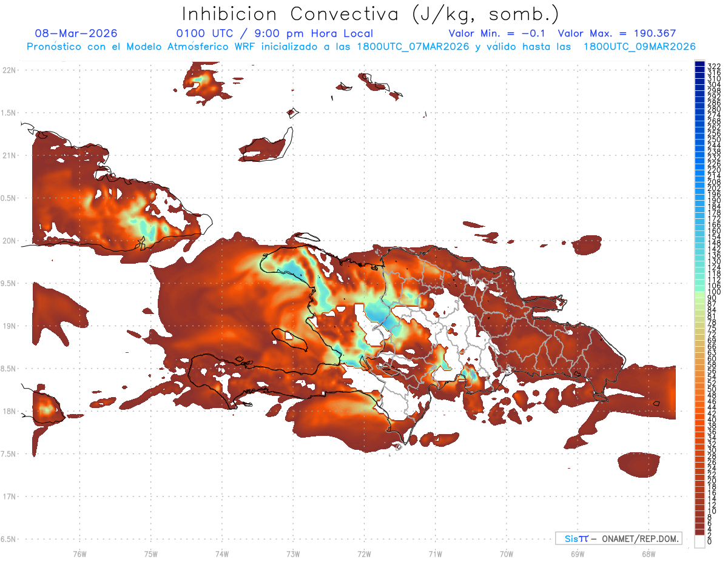Pick the light green 100 swatch on the scale
This screenshot has height=562, width=728.
tap(699, 292)
